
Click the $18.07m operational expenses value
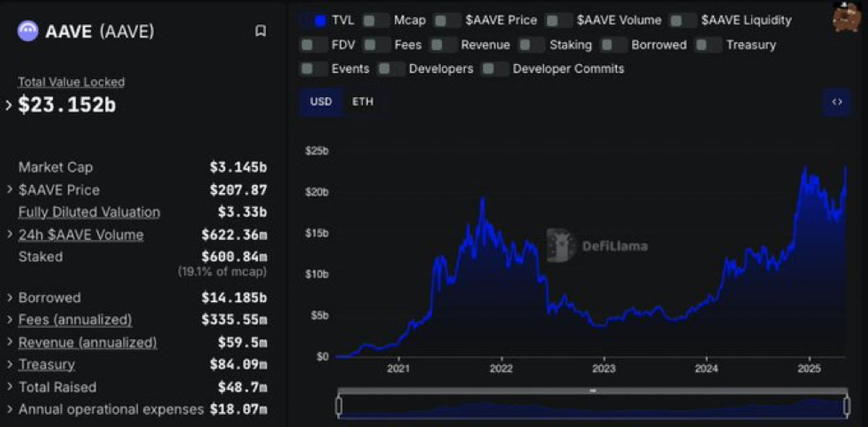[x=238, y=410]
